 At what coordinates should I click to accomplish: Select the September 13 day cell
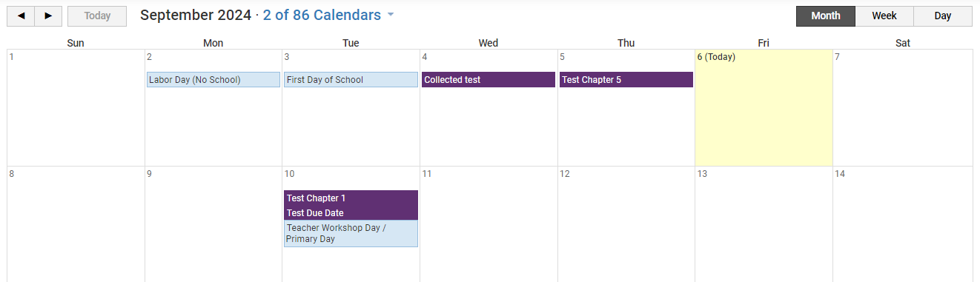pyautogui.click(x=764, y=224)
